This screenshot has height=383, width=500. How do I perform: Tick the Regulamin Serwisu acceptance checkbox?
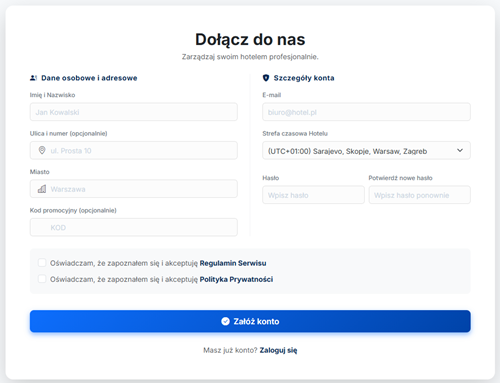coord(42,263)
